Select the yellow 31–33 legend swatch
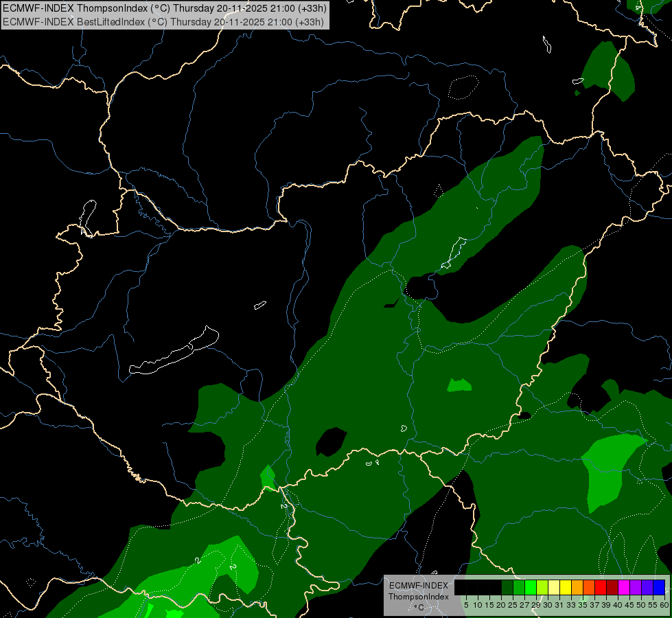 tap(566, 587)
